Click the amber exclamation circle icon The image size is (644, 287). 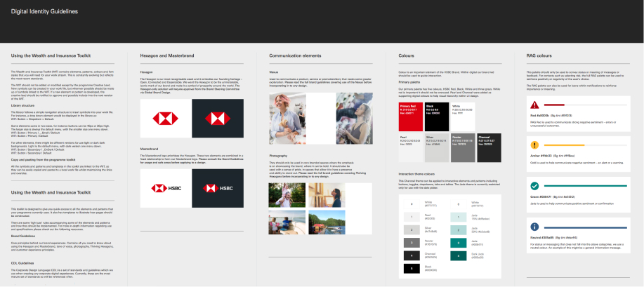point(534,145)
